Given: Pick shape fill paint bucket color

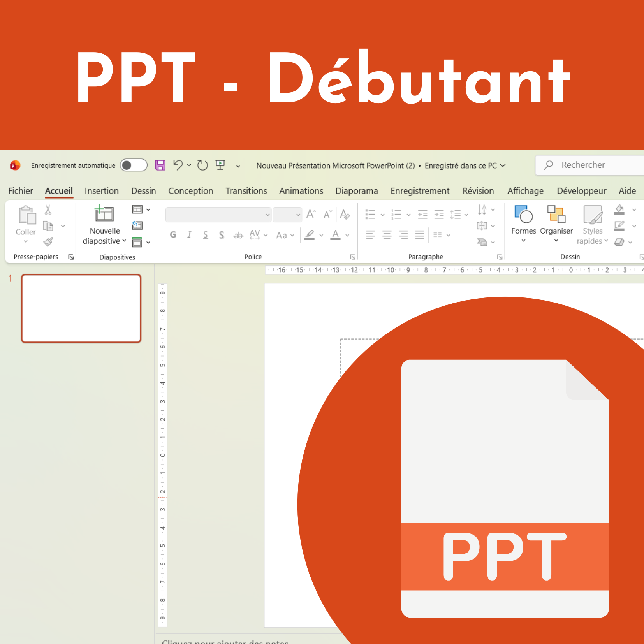Looking at the screenshot, I should 619,209.
